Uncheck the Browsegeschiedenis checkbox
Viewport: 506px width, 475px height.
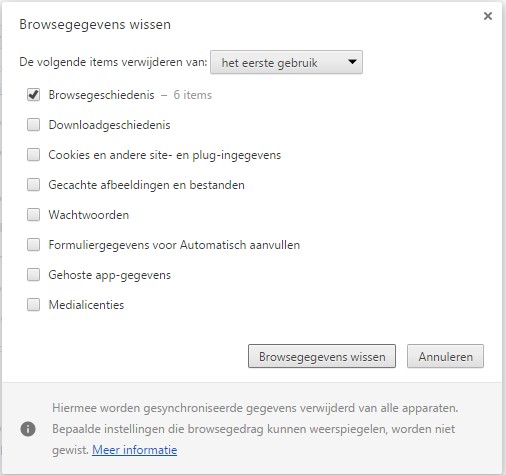pos(33,95)
